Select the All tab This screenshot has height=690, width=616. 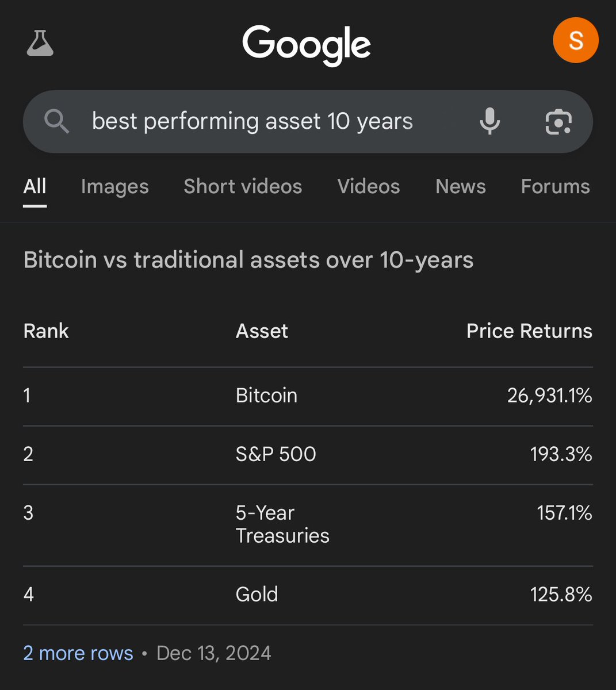(x=35, y=186)
